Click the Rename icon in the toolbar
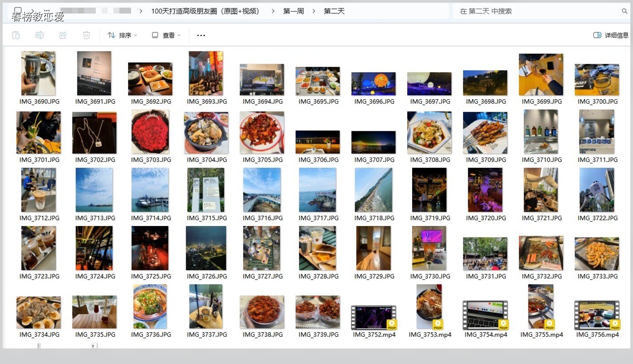Image resolution: width=633 pixels, height=364 pixels. click(x=40, y=35)
